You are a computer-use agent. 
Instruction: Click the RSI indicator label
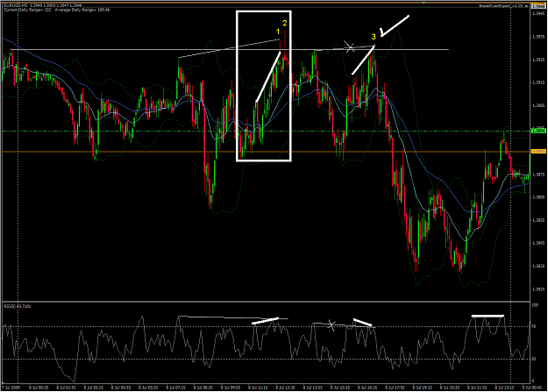point(18,306)
